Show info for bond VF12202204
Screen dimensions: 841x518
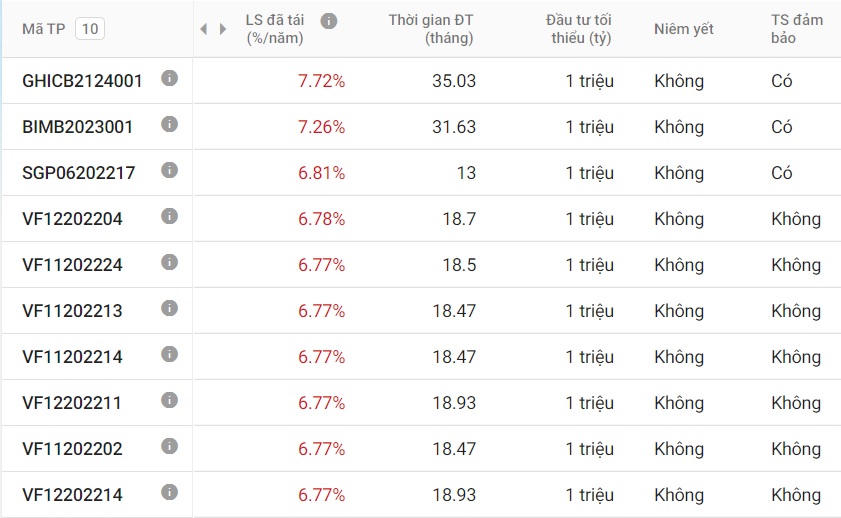tap(169, 216)
